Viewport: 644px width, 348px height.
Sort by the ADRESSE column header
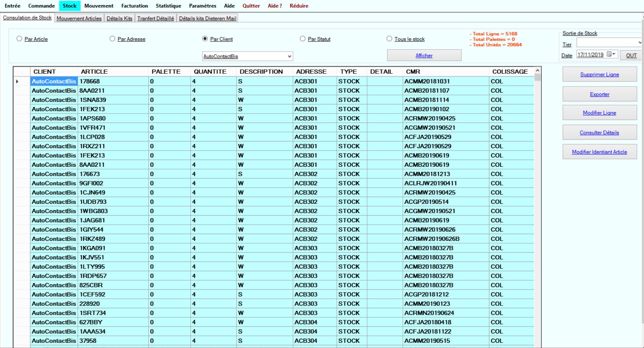[315, 71]
